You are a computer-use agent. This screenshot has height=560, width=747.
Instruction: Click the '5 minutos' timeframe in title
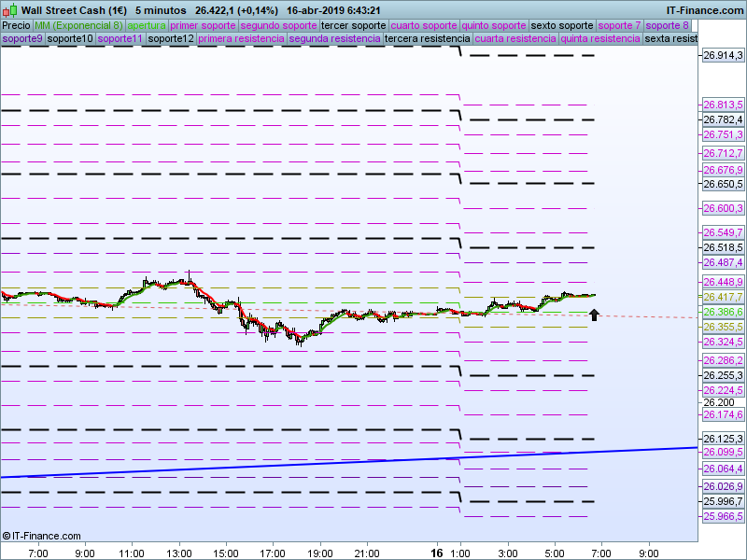pos(160,9)
